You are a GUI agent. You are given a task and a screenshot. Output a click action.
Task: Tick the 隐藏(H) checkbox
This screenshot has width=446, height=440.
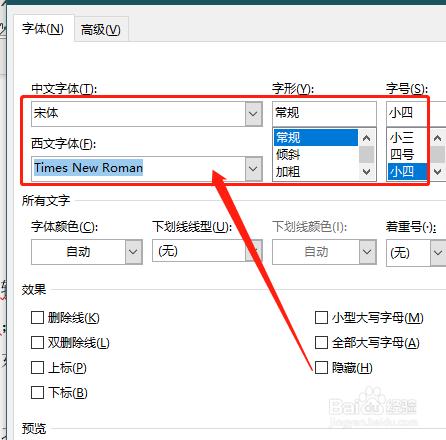pyautogui.click(x=321, y=368)
